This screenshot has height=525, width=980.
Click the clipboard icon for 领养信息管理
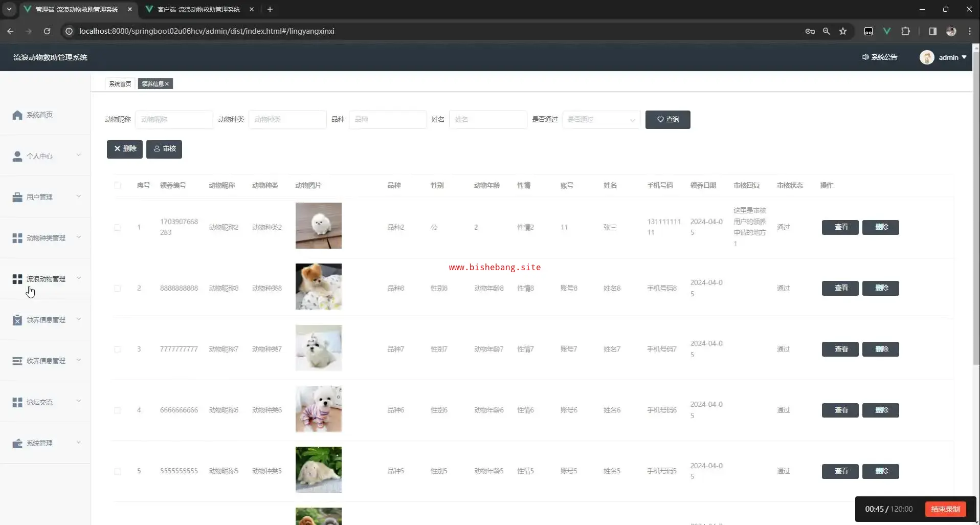(x=17, y=320)
